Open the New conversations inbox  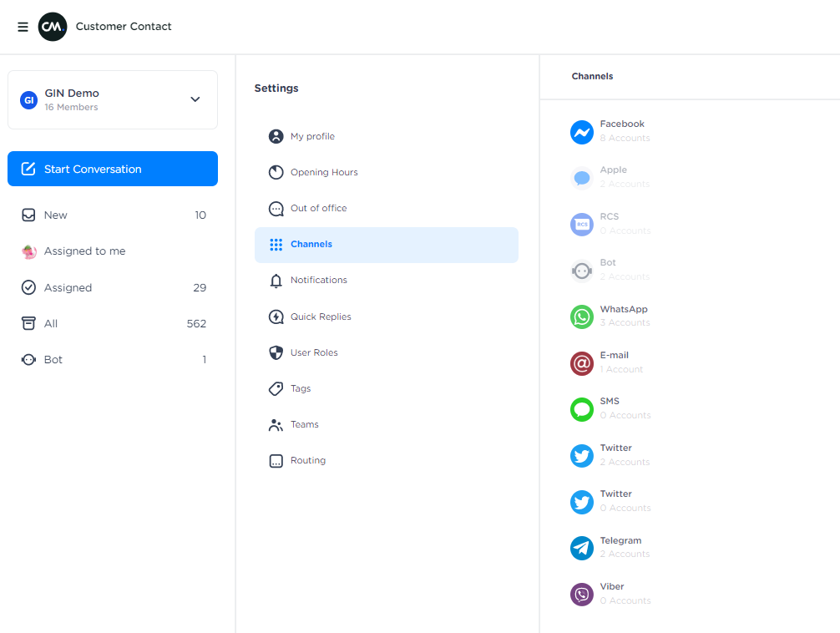pos(56,215)
